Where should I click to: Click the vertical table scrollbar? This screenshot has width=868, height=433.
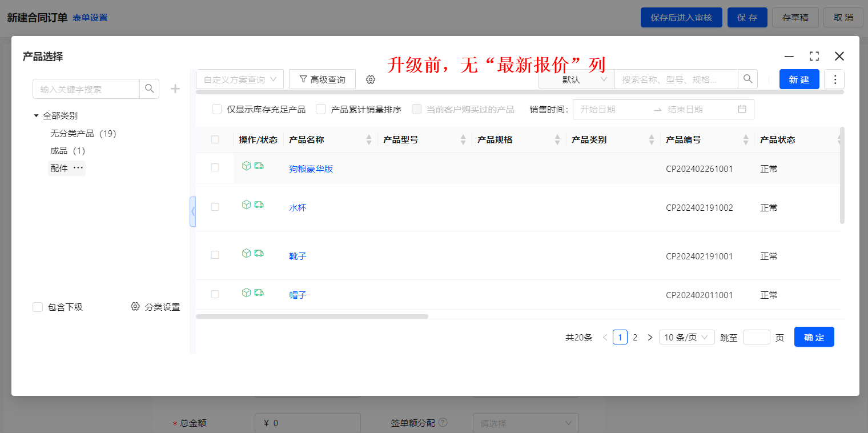tap(842, 175)
